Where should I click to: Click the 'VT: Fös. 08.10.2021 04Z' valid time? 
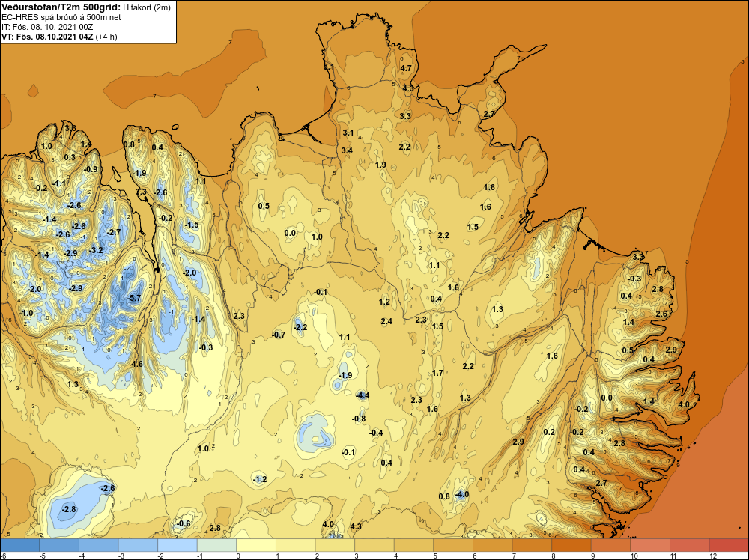[x=48, y=37]
